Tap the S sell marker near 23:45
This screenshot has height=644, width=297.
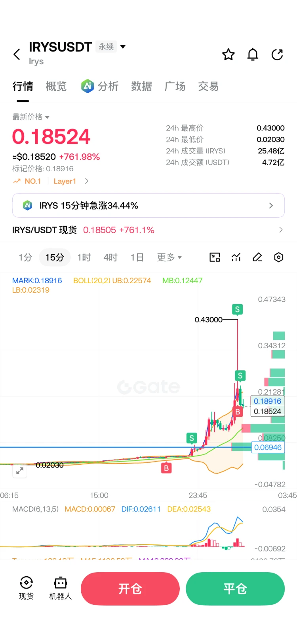[x=192, y=438]
